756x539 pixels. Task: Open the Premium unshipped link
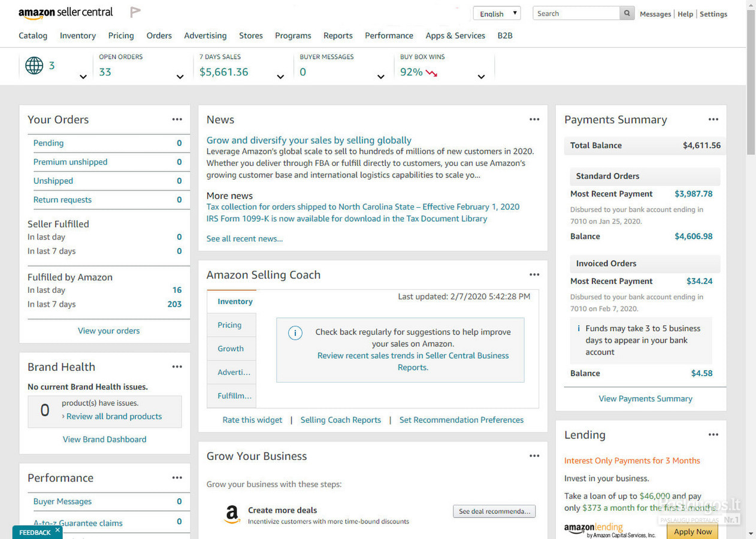point(71,162)
